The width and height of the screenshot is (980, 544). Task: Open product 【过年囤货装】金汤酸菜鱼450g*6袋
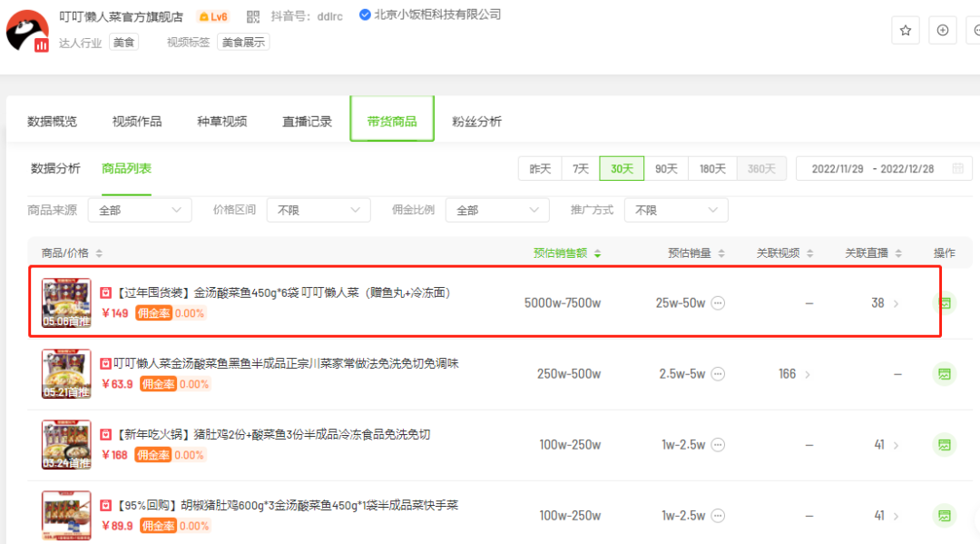tap(283, 292)
